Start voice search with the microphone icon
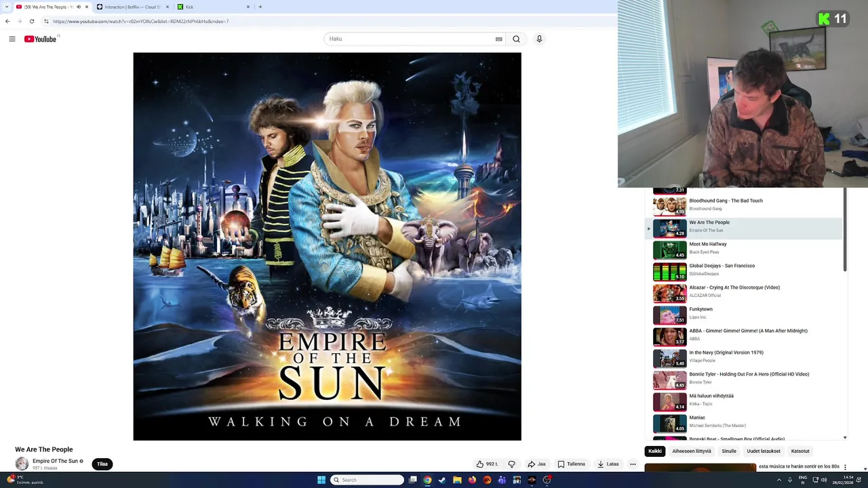The width and height of the screenshot is (868, 488). pyautogui.click(x=539, y=39)
